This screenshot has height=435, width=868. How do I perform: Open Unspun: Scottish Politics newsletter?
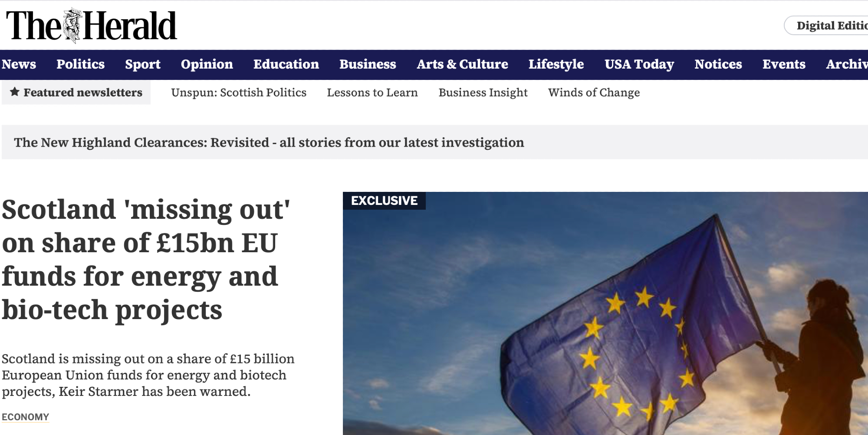[239, 92]
